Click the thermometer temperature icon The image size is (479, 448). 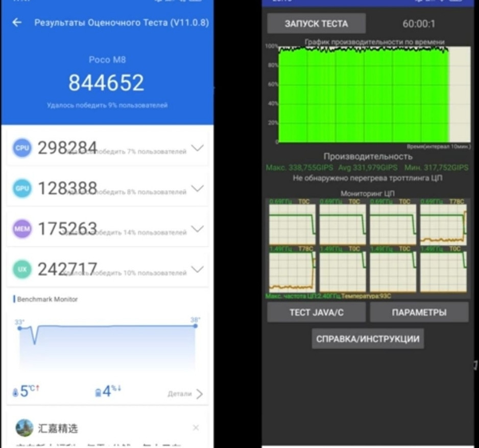[x=15, y=392]
